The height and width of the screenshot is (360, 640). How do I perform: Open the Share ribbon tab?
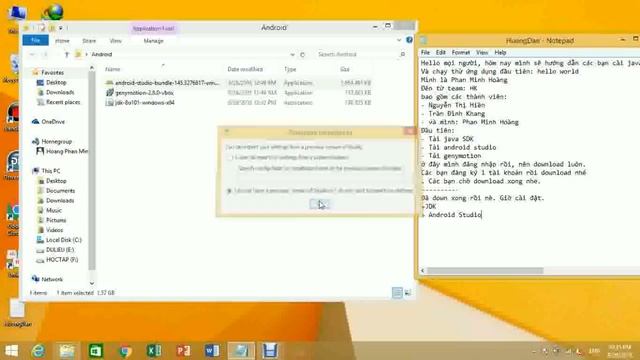[89, 41]
